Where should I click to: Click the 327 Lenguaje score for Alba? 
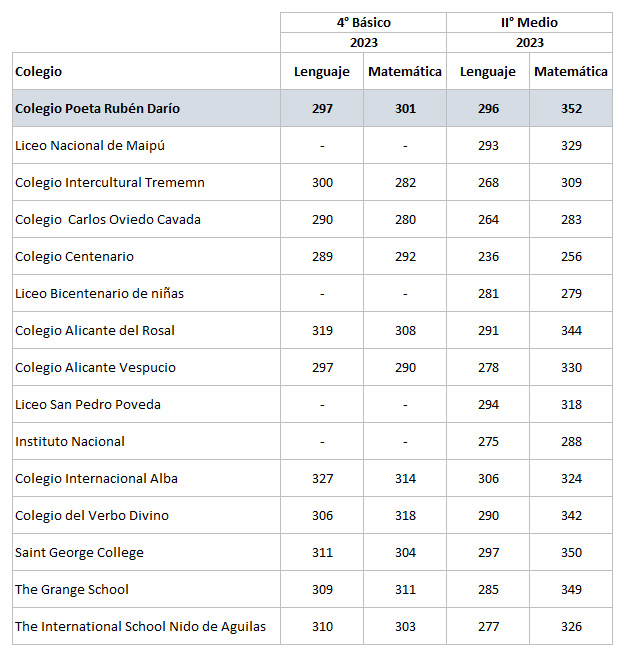[322, 478]
